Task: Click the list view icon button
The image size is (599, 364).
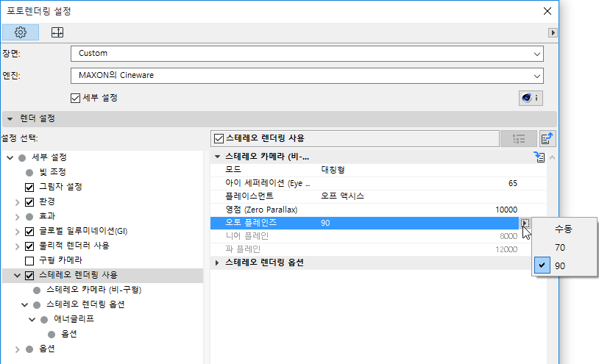Action: (518, 139)
